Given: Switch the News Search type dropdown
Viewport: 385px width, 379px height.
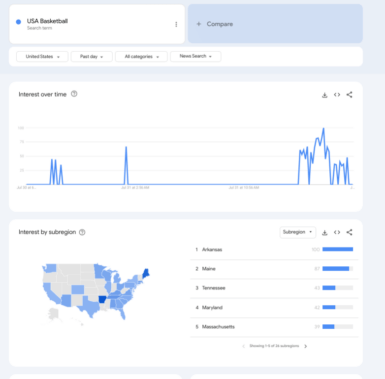Looking at the screenshot, I should click(195, 56).
